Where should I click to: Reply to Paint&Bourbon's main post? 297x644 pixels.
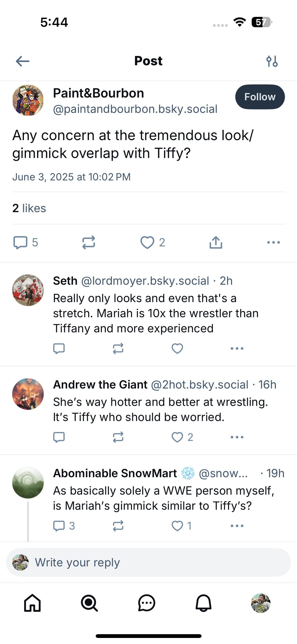[20, 242]
